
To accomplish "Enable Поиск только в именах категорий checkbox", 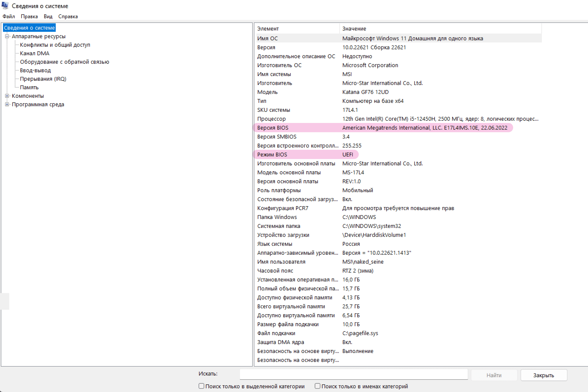I will point(318,386).
